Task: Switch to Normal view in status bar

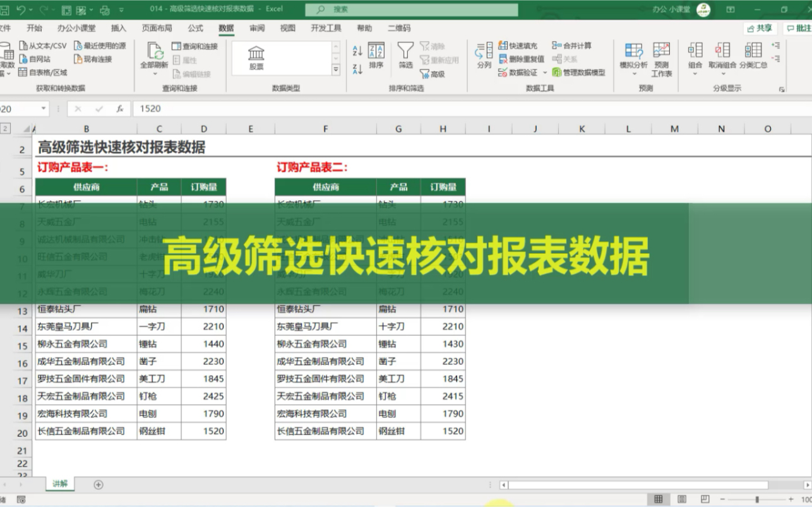Action: (x=659, y=499)
